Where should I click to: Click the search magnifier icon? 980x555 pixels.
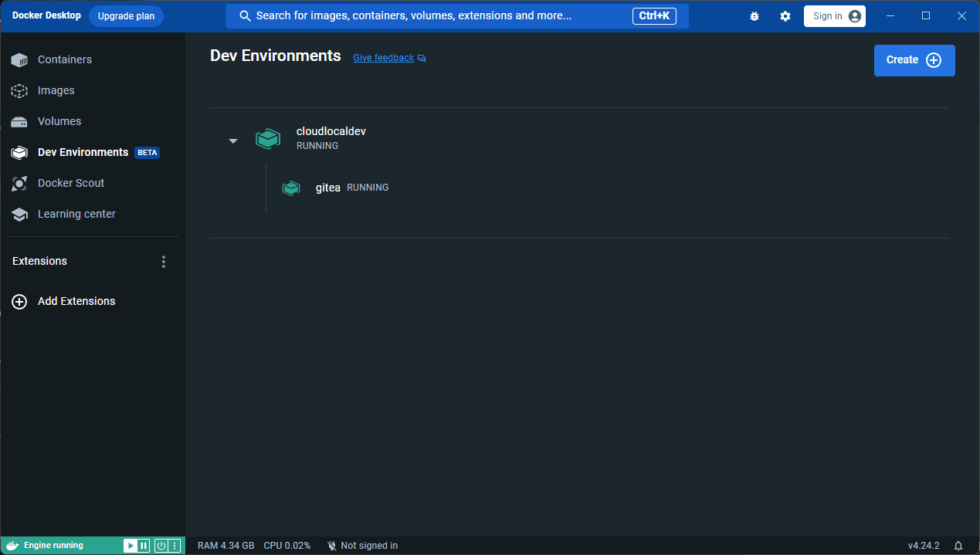[246, 16]
